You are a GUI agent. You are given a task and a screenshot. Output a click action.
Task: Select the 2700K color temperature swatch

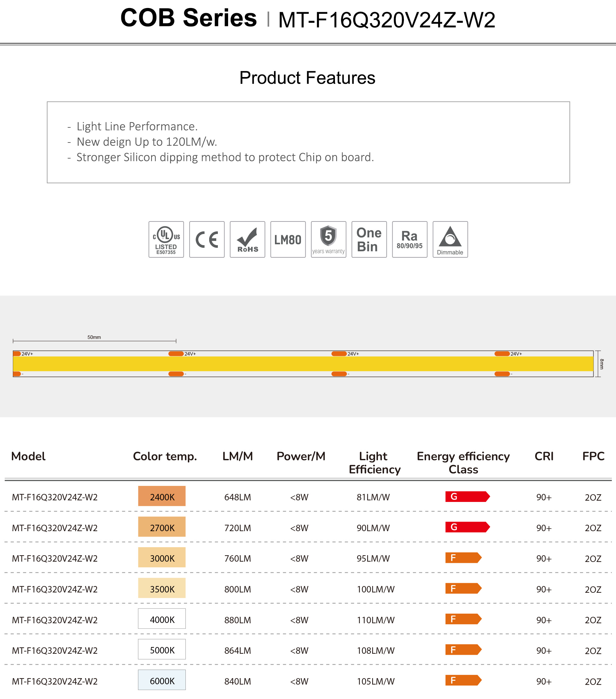click(x=162, y=527)
